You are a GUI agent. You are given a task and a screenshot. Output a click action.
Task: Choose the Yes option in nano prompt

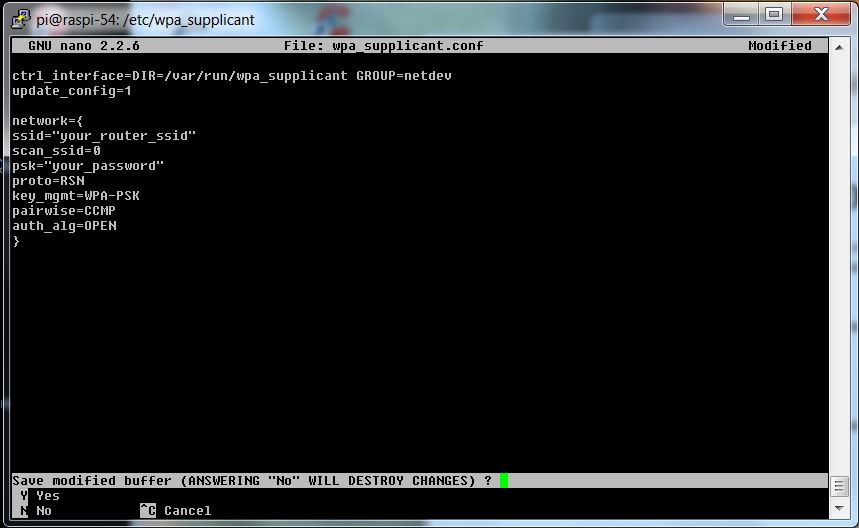click(x=40, y=496)
